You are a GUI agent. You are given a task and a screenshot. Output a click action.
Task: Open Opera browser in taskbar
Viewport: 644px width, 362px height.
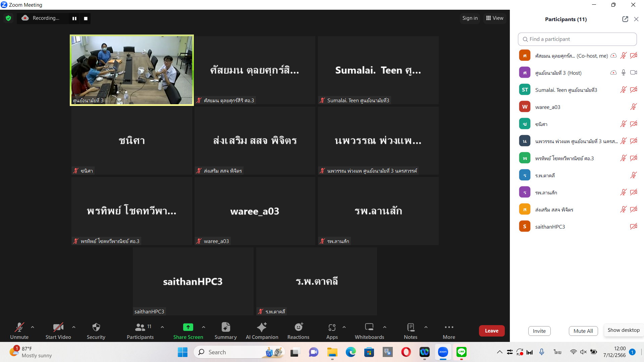406,352
